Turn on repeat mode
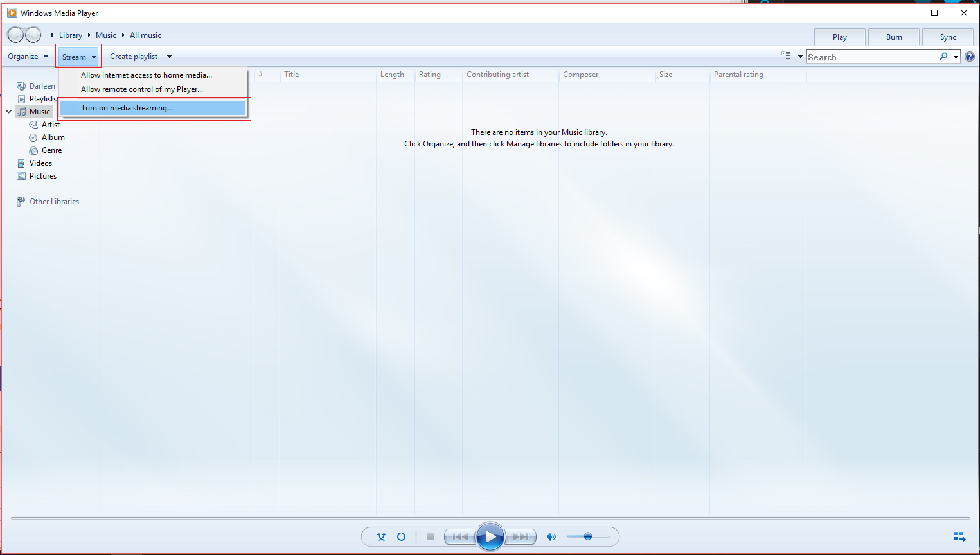Viewport: 980px width, 555px height. [x=402, y=536]
